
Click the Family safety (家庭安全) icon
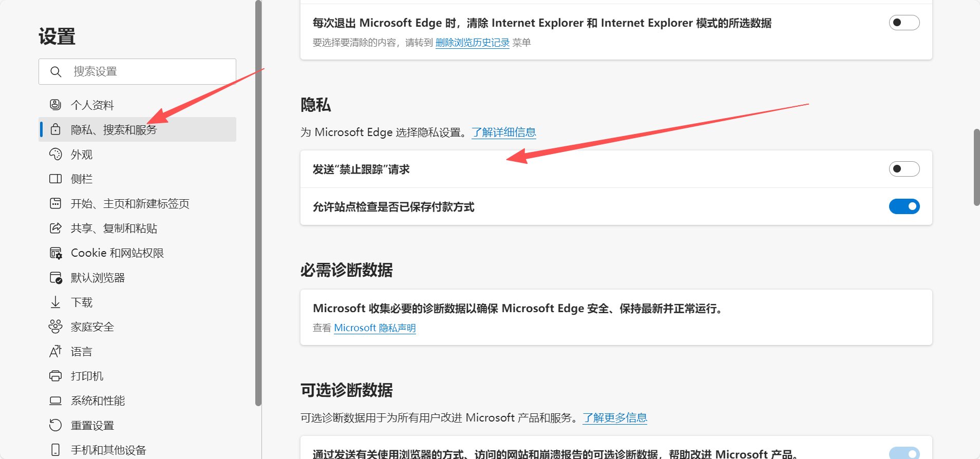[x=55, y=327]
